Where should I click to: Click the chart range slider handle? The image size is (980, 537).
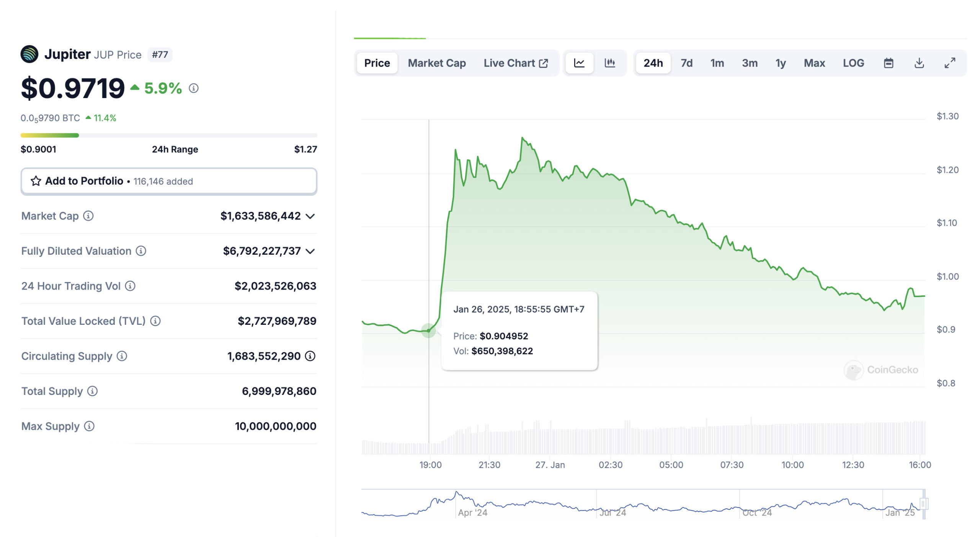coord(924,504)
